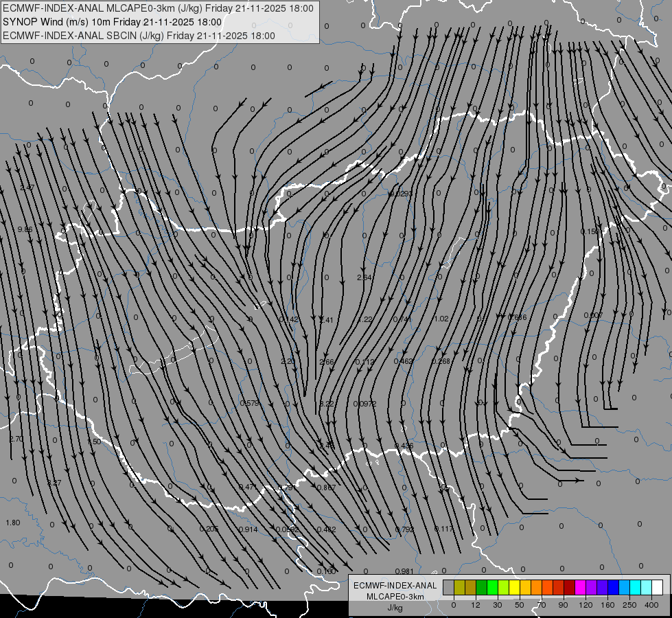Click the map value '0.150'
Viewport: 672px width, 618px height.
590,231
